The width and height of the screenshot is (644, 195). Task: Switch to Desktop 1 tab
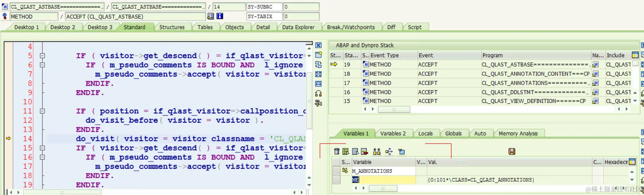[x=27, y=27]
